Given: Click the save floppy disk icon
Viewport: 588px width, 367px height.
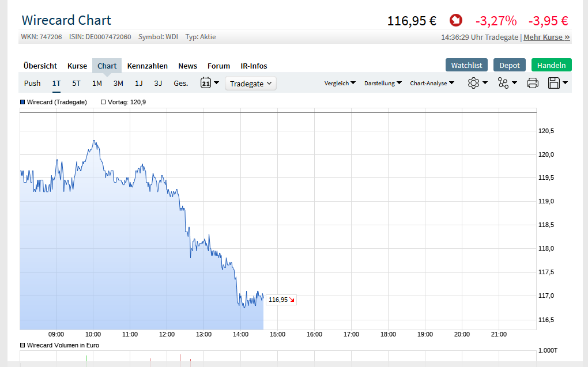Looking at the screenshot, I should point(554,83).
